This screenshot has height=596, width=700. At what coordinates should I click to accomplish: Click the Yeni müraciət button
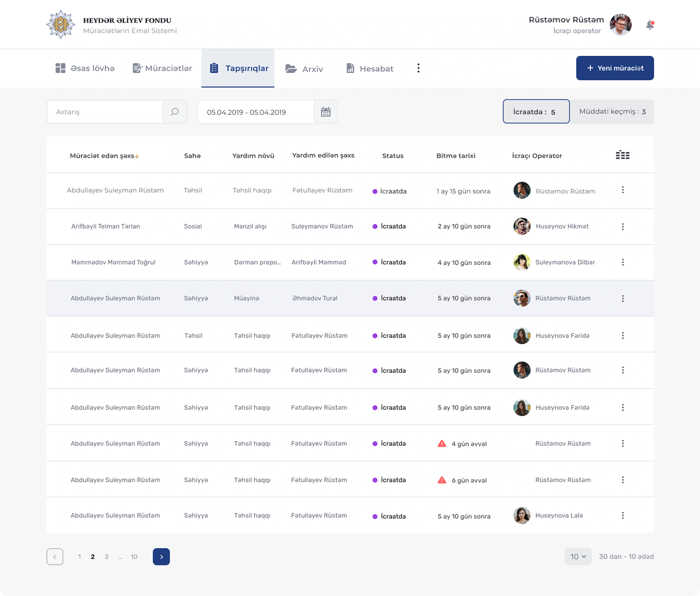click(x=615, y=68)
